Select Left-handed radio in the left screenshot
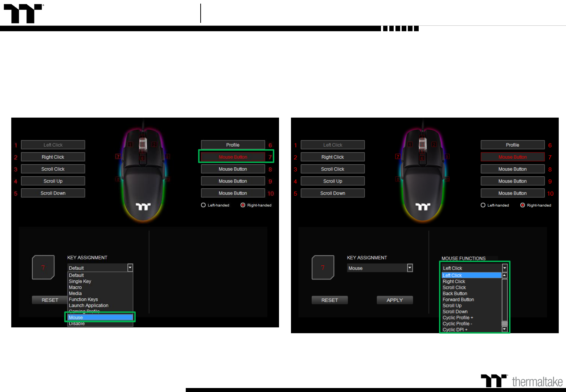Image resolution: width=566 pixels, height=392 pixels. pyautogui.click(x=204, y=205)
